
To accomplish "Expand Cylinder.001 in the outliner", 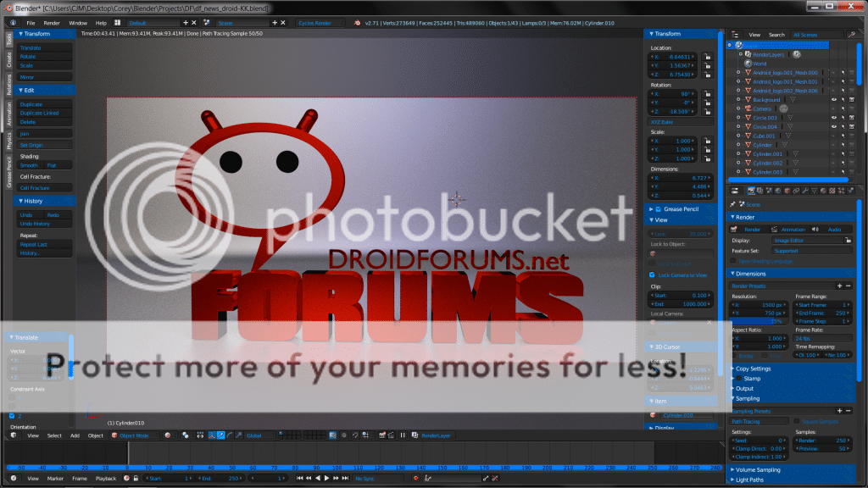I will (738, 154).
